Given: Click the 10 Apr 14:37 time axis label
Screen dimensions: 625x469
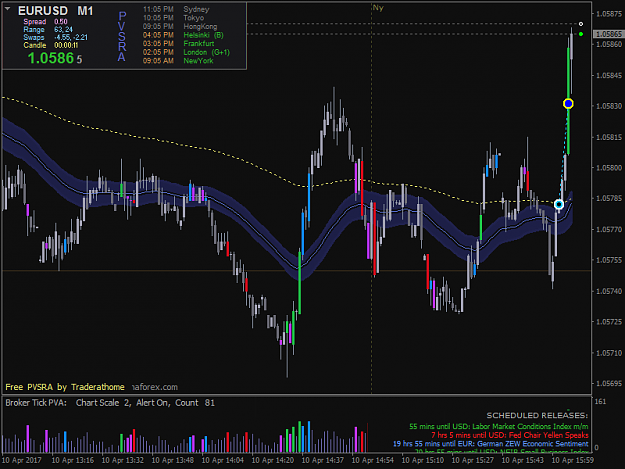Looking at the screenshot, I should pyautogui.click(x=322, y=460).
